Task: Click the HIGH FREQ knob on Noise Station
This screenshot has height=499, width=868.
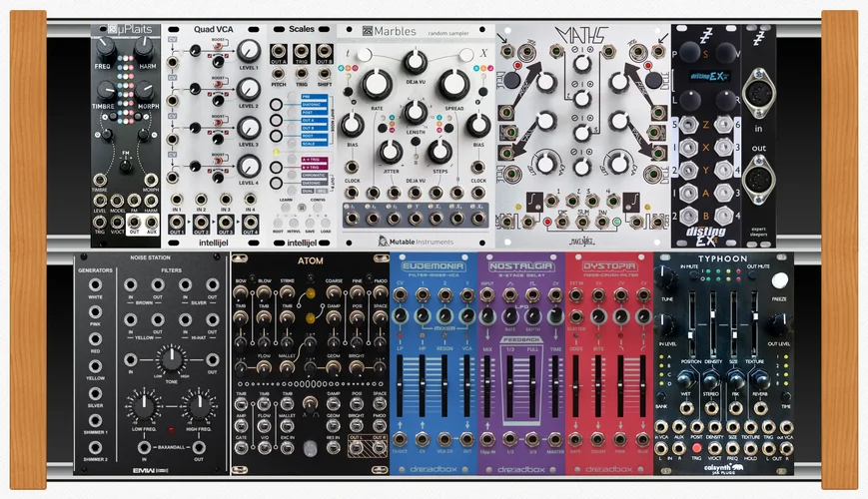Action: (198, 406)
